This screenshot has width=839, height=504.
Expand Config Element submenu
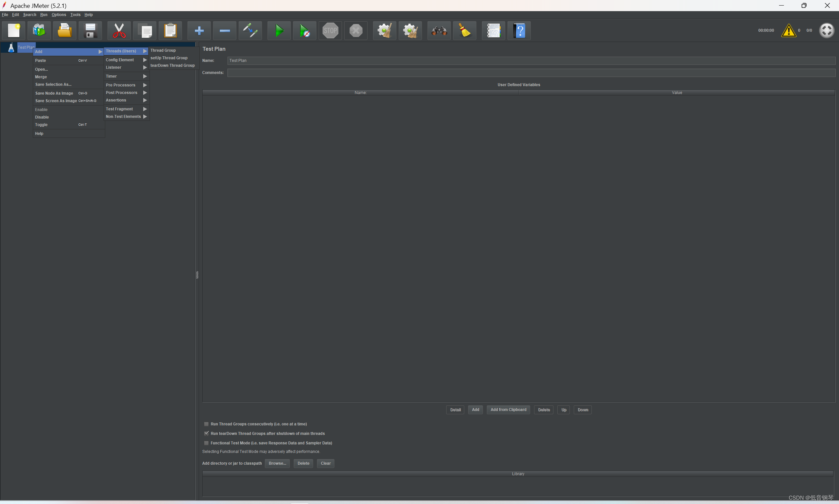pyautogui.click(x=119, y=59)
